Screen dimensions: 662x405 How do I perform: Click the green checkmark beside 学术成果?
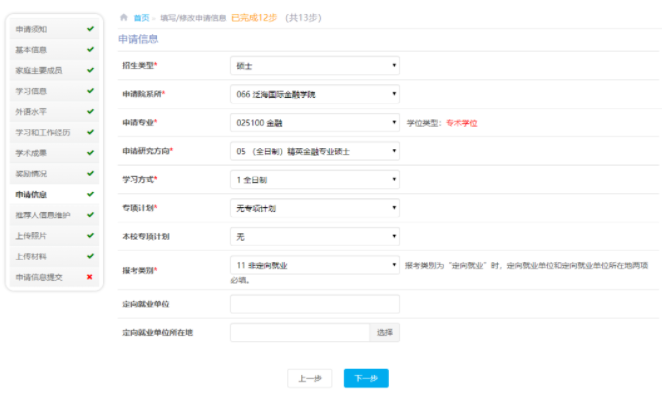(x=90, y=153)
